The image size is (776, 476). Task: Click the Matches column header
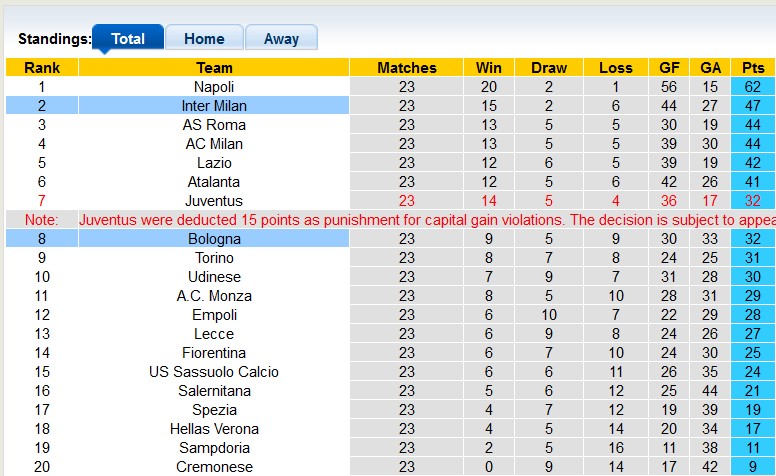click(x=407, y=68)
